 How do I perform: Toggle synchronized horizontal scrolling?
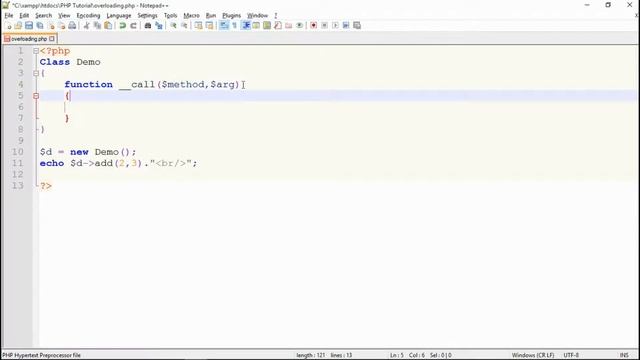[x=209, y=25]
